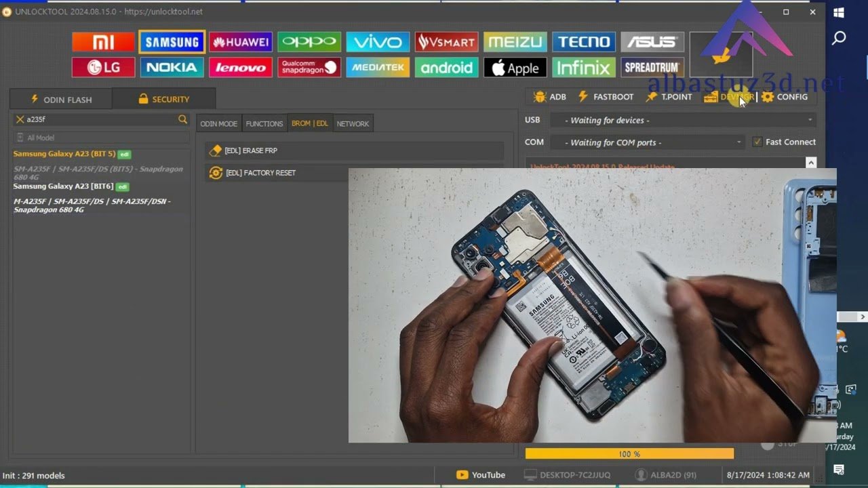Click the Init : 291 models status
The height and width of the screenshot is (488, 868).
click(34, 476)
